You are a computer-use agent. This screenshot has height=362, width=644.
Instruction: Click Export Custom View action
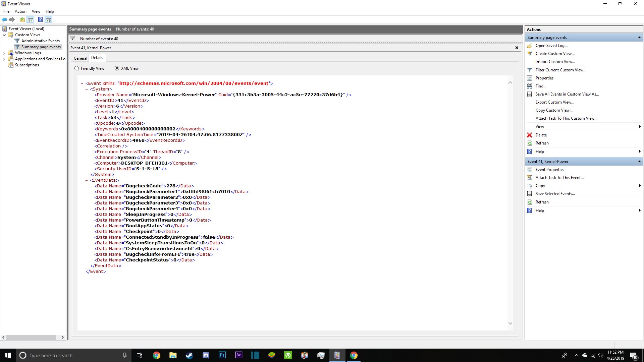[x=555, y=102]
